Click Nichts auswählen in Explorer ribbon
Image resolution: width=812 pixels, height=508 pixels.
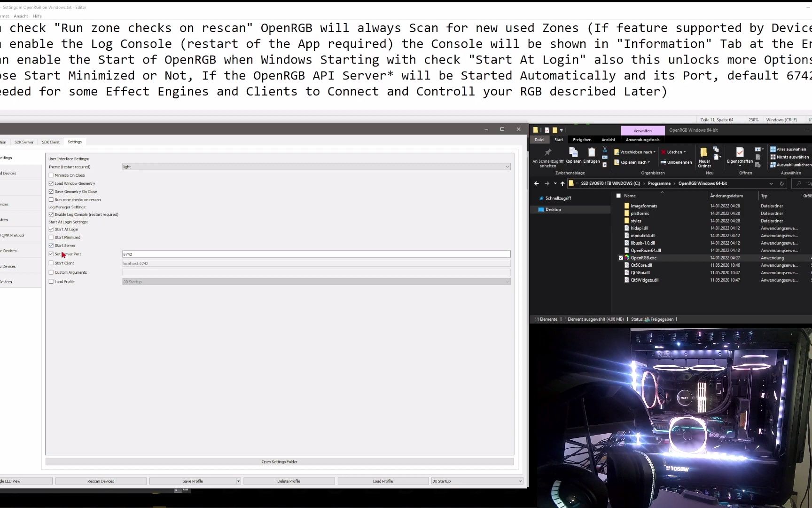click(x=789, y=157)
